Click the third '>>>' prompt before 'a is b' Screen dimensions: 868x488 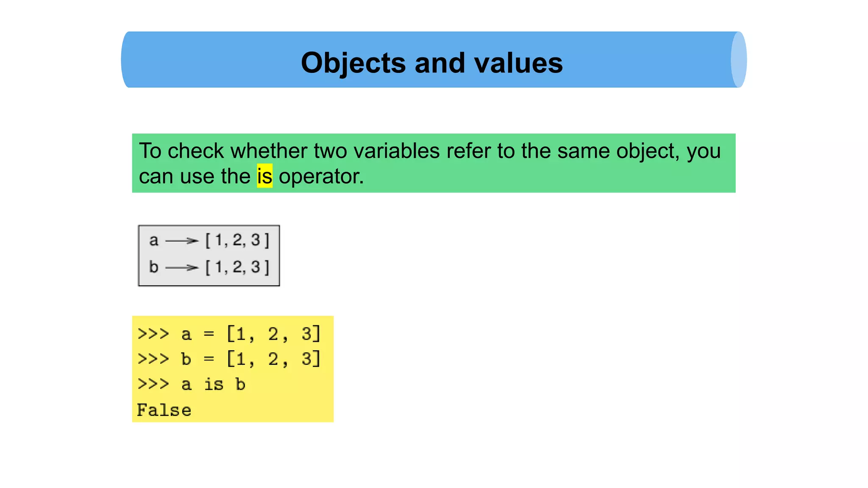tap(153, 384)
